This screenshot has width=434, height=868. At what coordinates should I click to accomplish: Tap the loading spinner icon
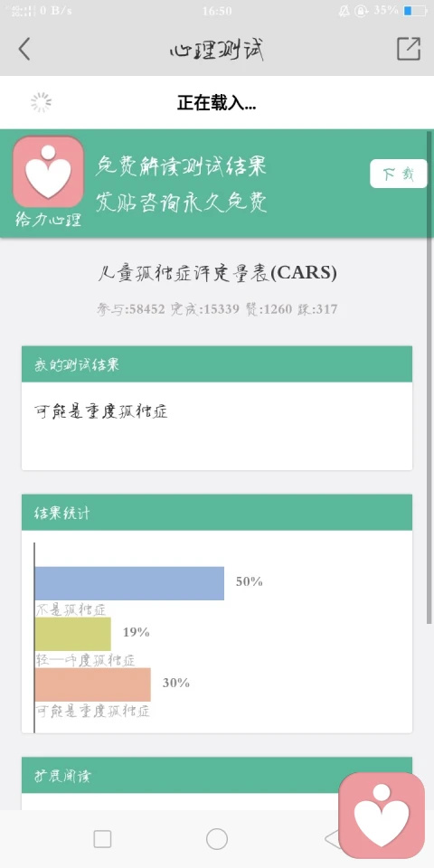click(x=41, y=102)
